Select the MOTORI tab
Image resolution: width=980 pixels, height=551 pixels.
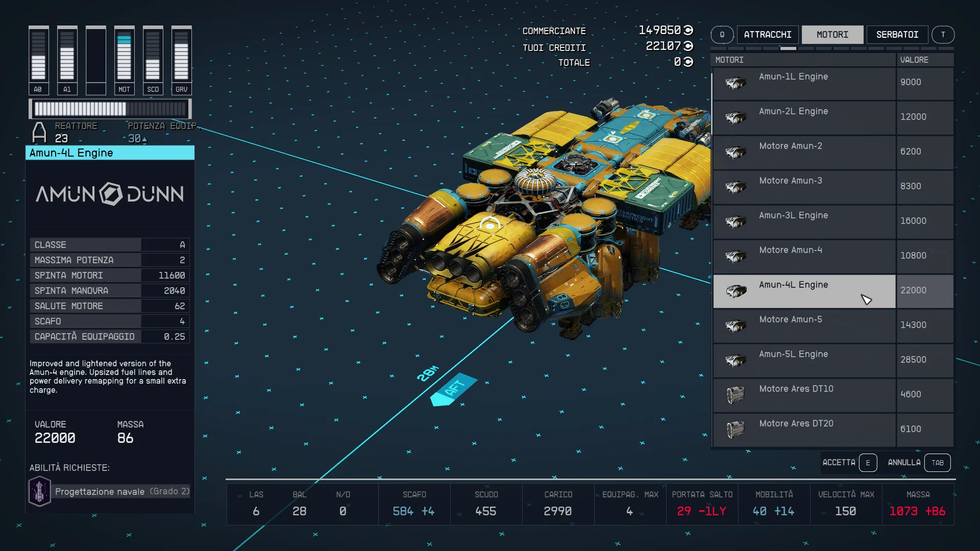point(832,35)
